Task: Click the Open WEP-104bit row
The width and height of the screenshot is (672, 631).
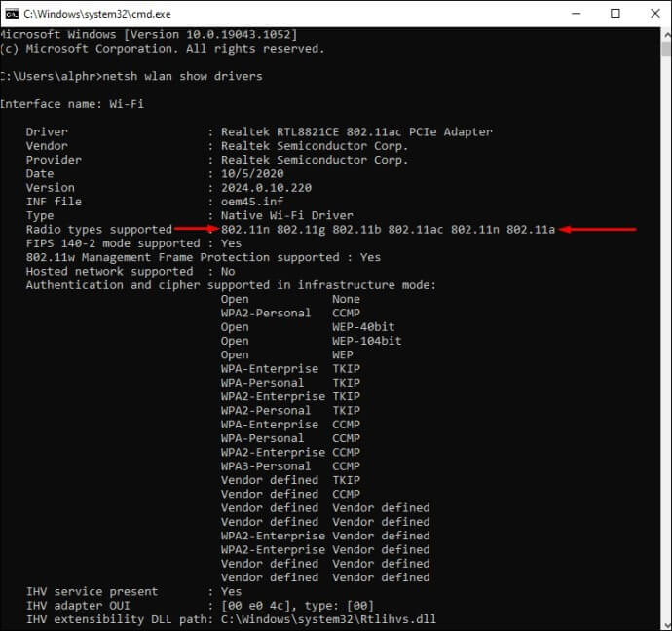Action: click(x=312, y=341)
